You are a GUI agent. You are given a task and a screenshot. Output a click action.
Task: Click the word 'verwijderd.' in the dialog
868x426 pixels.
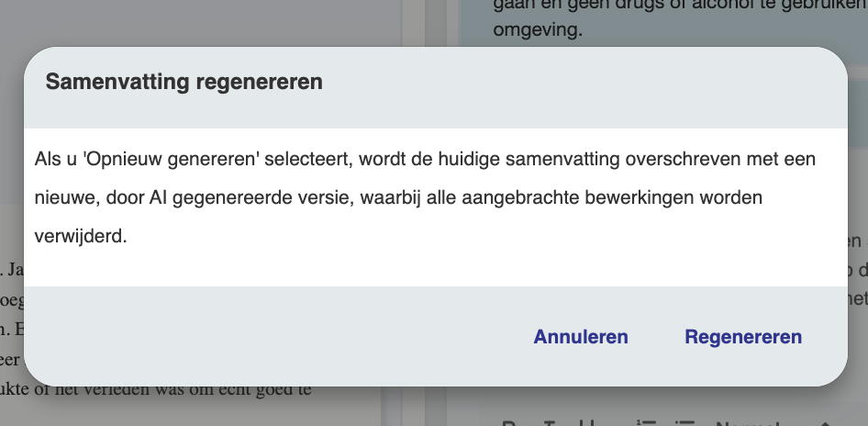coord(82,236)
